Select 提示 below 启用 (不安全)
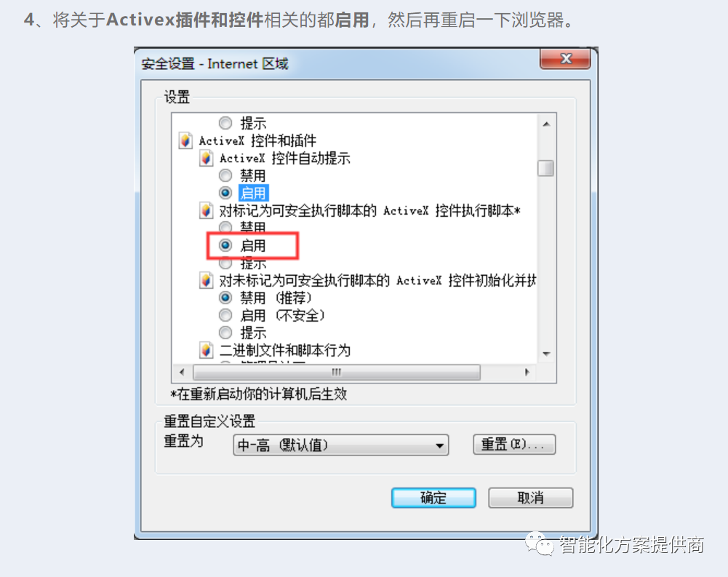 click(225, 333)
